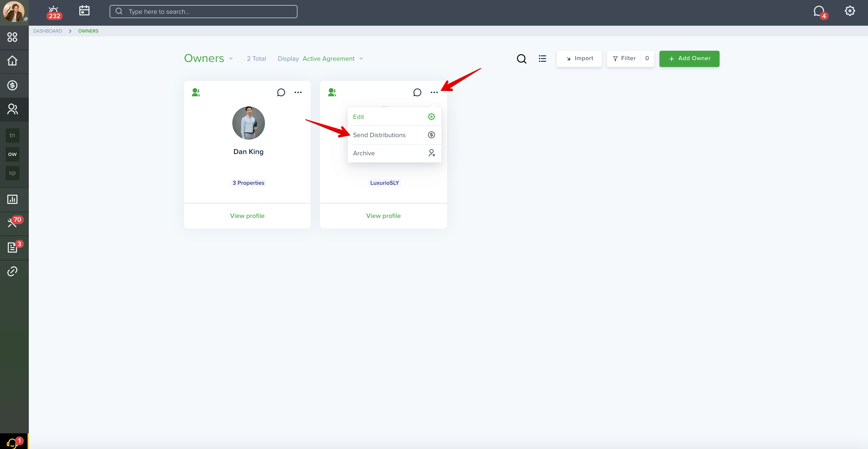The image size is (868, 449).
Task: Click the owners search magnifier icon
Action: (x=522, y=59)
